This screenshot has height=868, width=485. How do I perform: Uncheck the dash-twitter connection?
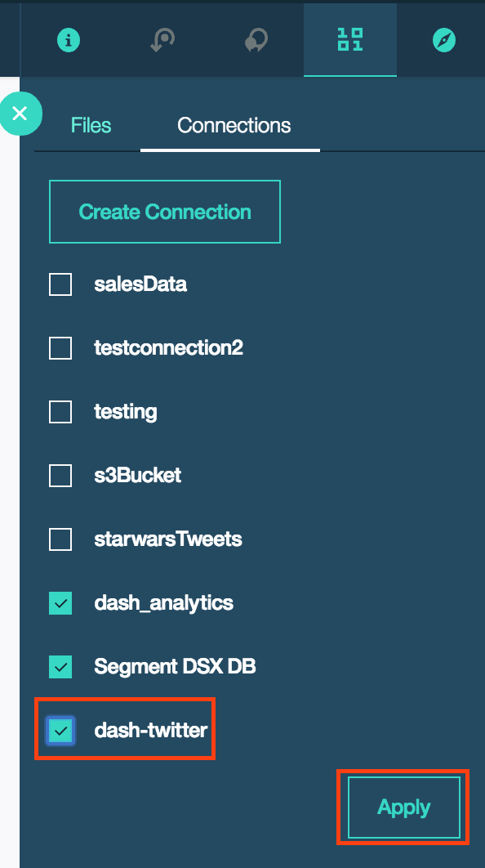[x=60, y=729]
